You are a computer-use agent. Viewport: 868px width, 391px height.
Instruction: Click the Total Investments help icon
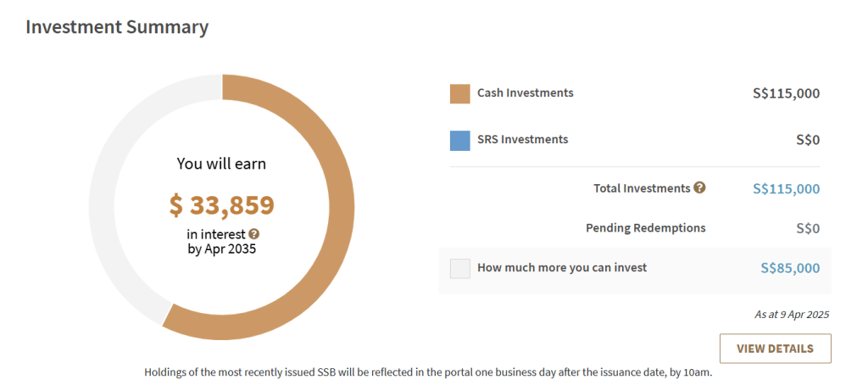[699, 187]
